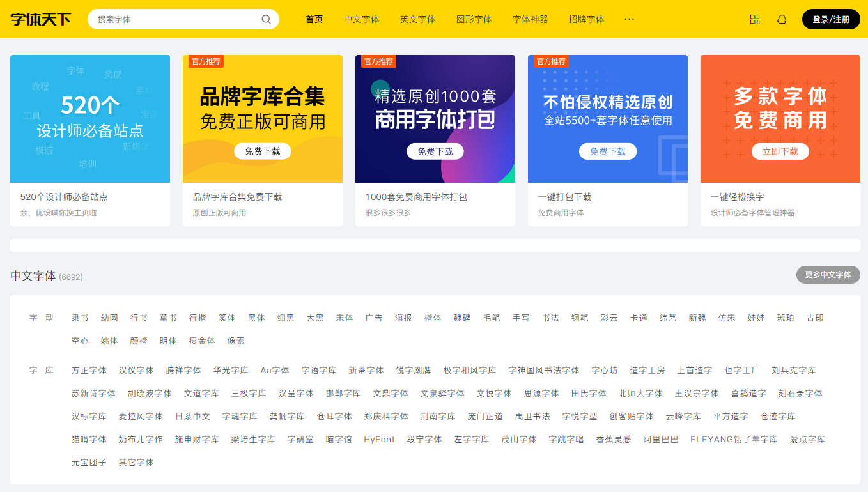Open the 520个设计师必备站点 thumbnail
The image size is (868, 492).
(x=90, y=119)
